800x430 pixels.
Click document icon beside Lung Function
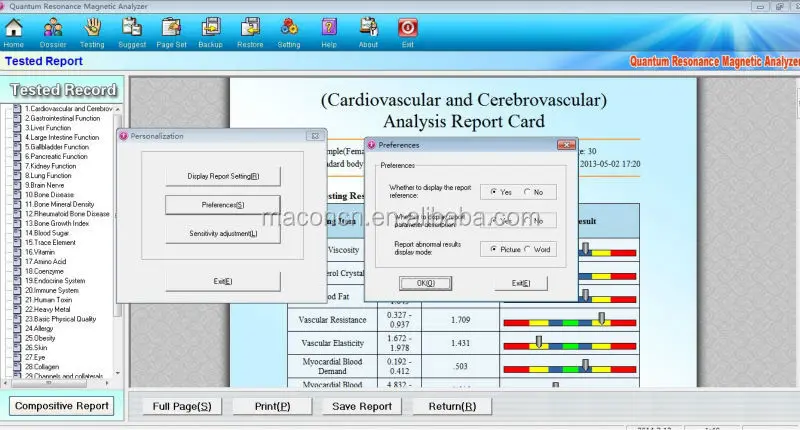tap(17, 175)
